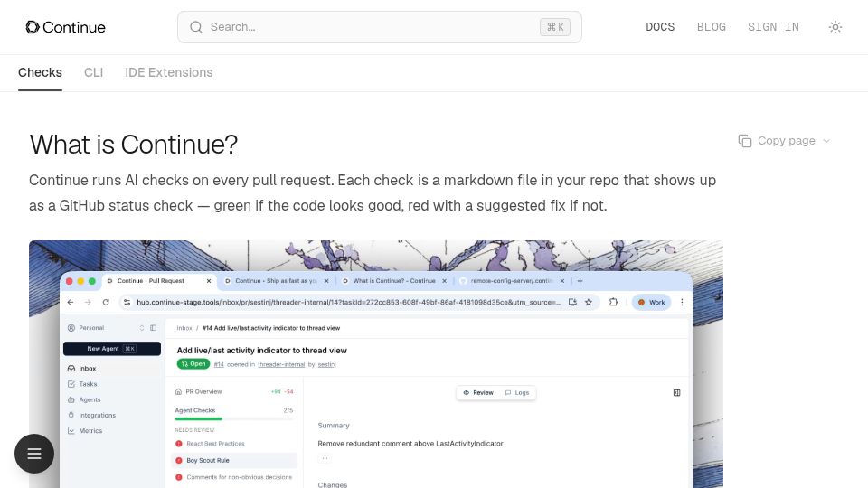Open the DOCS link in the header
Screen dimensions: 868x488
pyautogui.click(x=660, y=27)
